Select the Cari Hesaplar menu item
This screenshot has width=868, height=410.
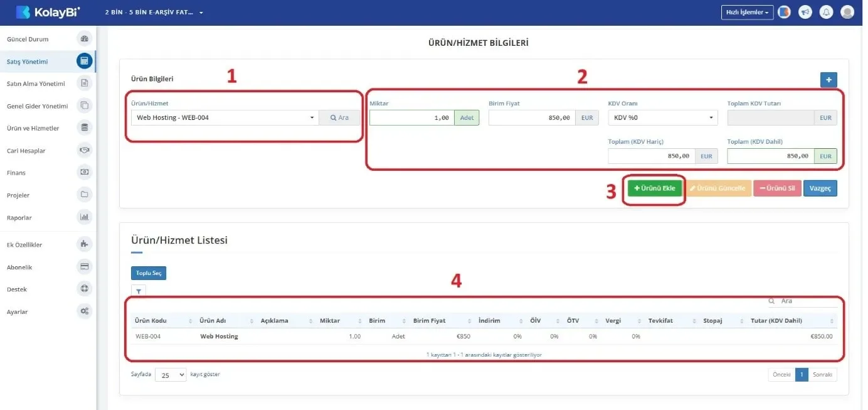tap(26, 151)
